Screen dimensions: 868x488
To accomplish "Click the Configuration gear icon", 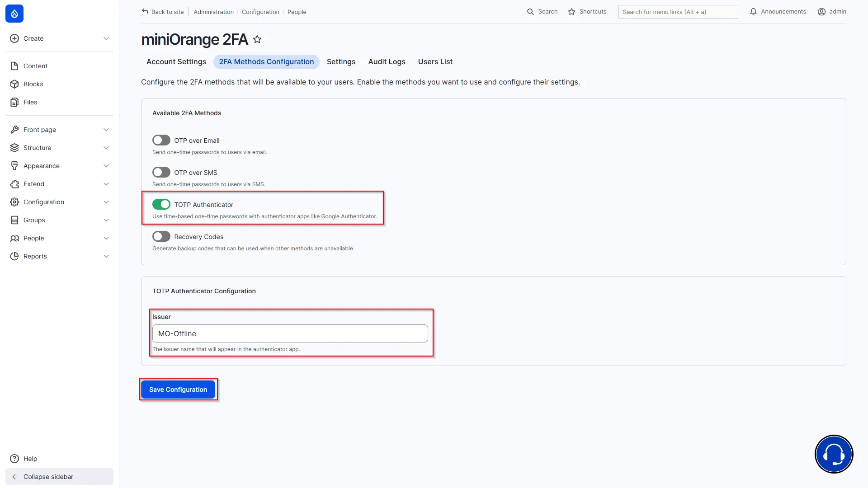I will (14, 202).
